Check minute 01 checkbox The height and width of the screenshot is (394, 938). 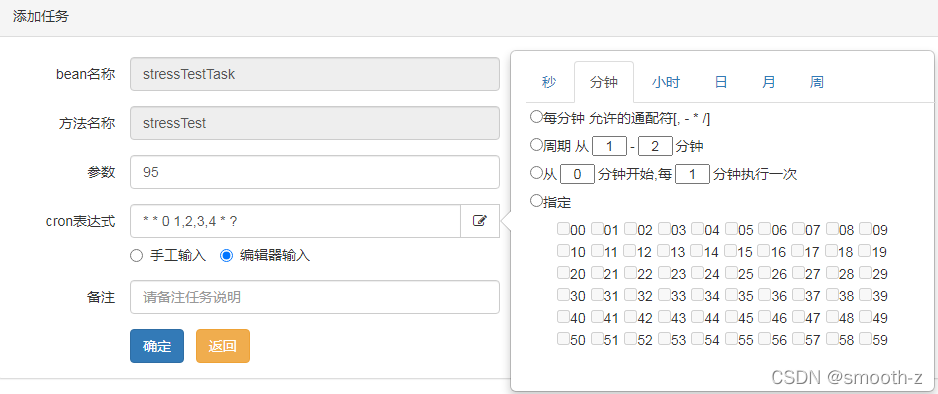597,228
